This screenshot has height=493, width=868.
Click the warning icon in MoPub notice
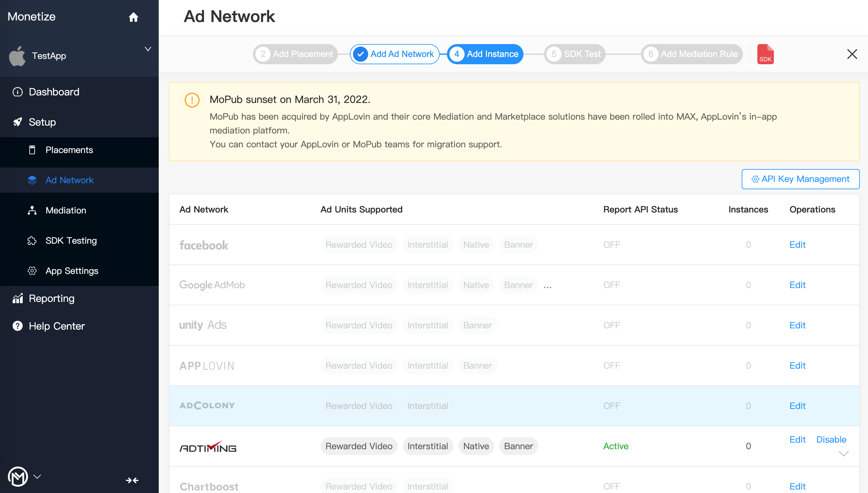[x=192, y=100]
